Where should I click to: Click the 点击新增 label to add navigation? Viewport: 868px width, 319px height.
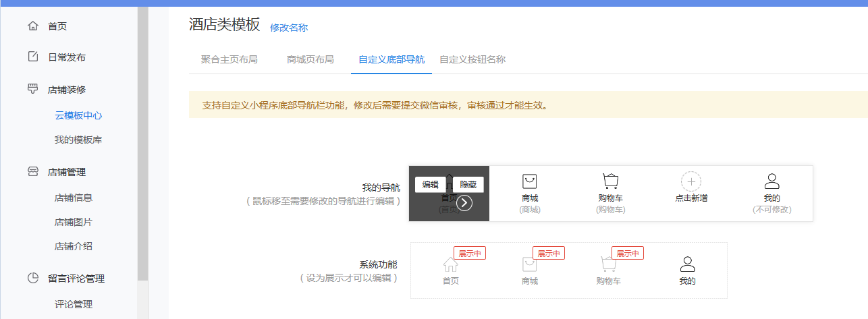[691, 198]
